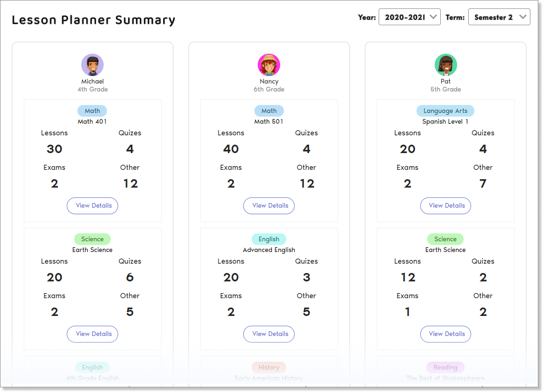The height and width of the screenshot is (392, 543).
Task: Click Earth Science title in Pat's column
Action: (445, 250)
